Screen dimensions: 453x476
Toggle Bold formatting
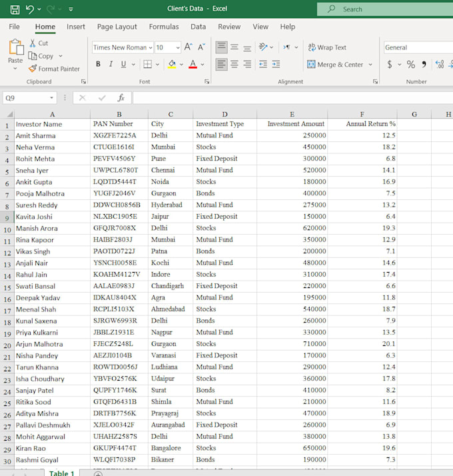point(98,64)
